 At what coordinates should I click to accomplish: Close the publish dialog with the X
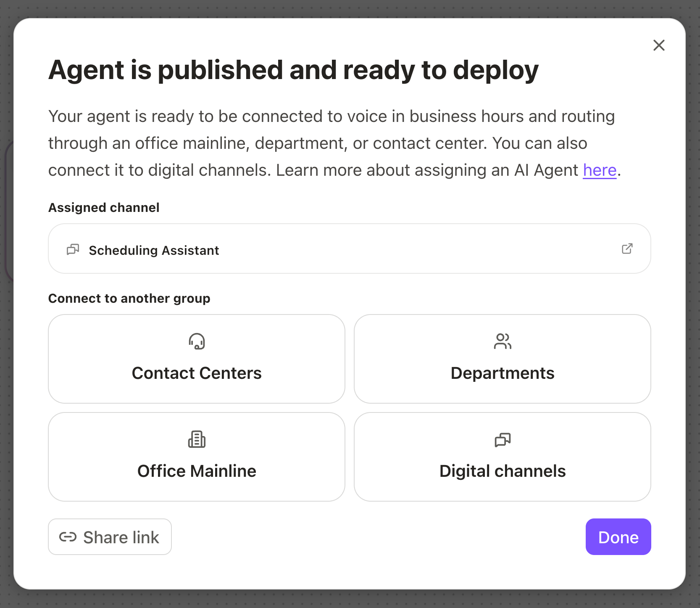tap(659, 45)
